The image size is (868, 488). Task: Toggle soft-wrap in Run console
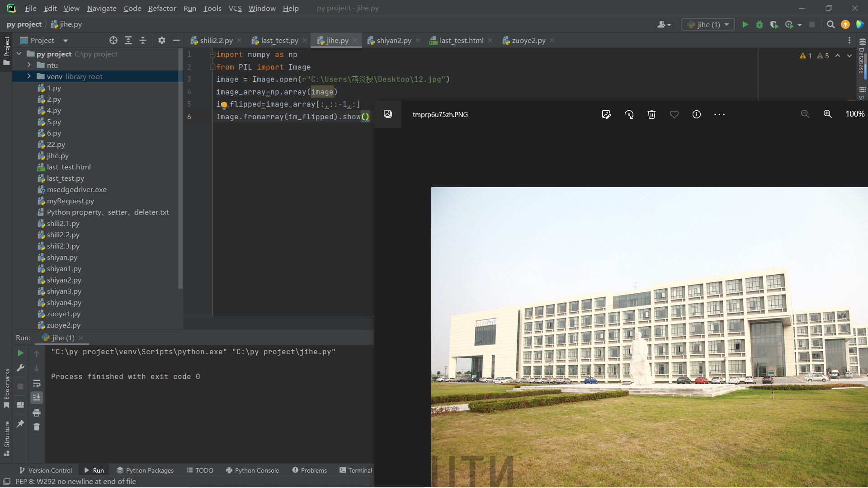tap(37, 384)
